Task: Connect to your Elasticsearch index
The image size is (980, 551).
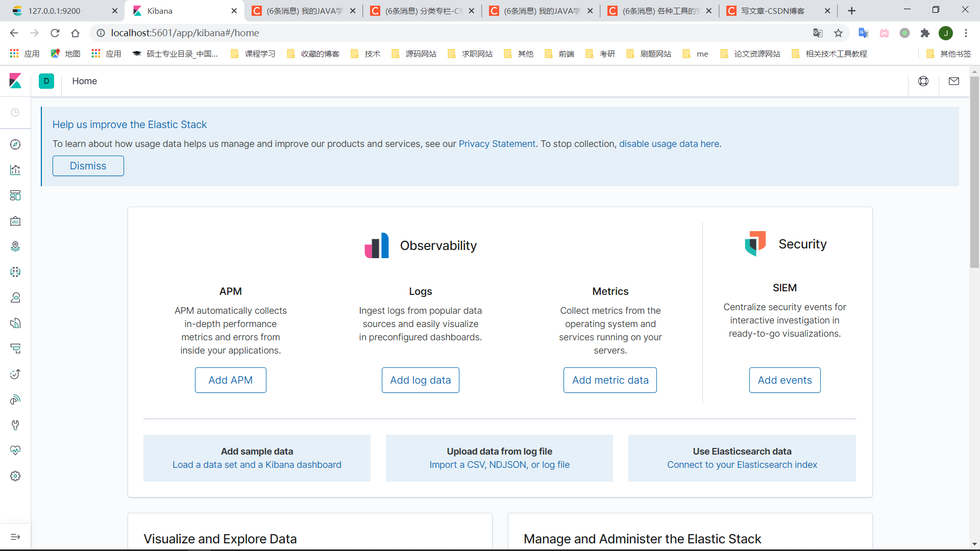Action: point(742,465)
